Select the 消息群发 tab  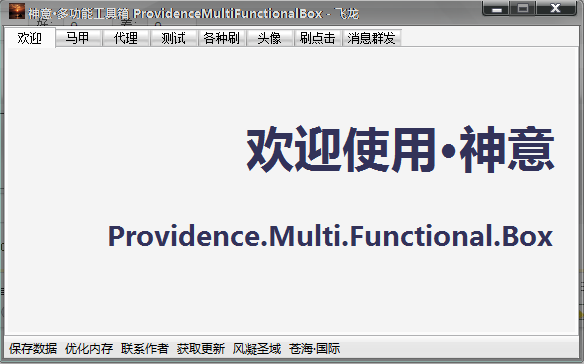pos(371,38)
